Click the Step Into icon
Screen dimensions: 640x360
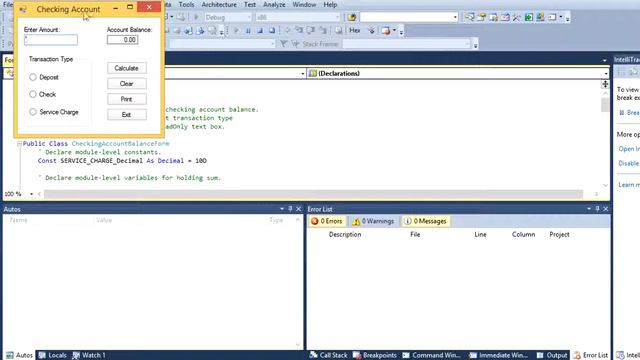pyautogui.click(x=299, y=31)
